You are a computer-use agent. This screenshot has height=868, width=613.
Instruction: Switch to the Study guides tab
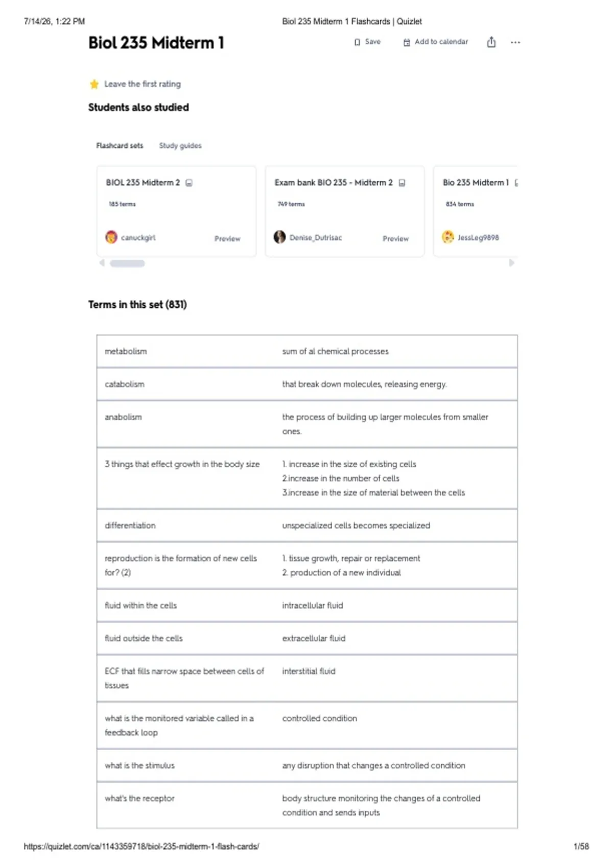pos(180,146)
